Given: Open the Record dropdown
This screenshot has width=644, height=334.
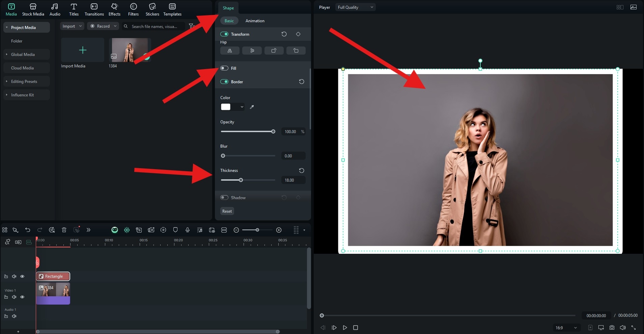Looking at the screenshot, I should click(x=103, y=26).
